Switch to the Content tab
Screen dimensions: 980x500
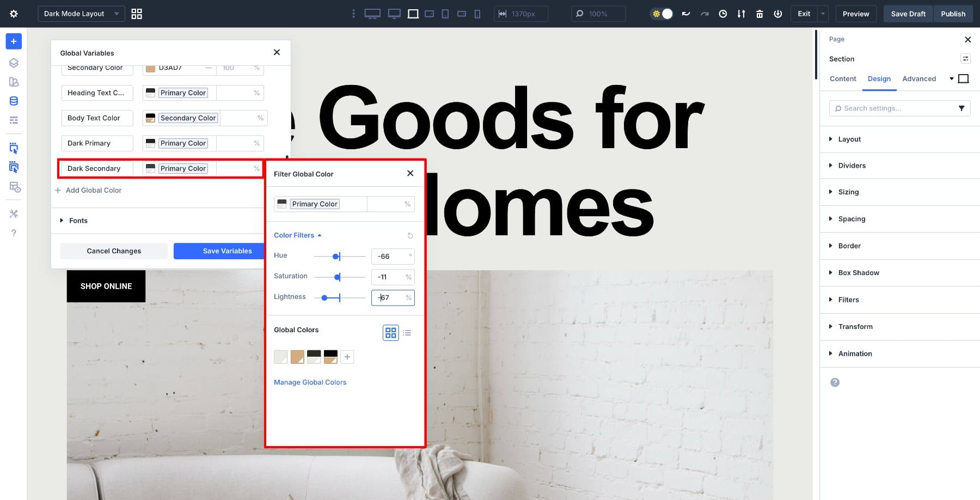(x=843, y=79)
